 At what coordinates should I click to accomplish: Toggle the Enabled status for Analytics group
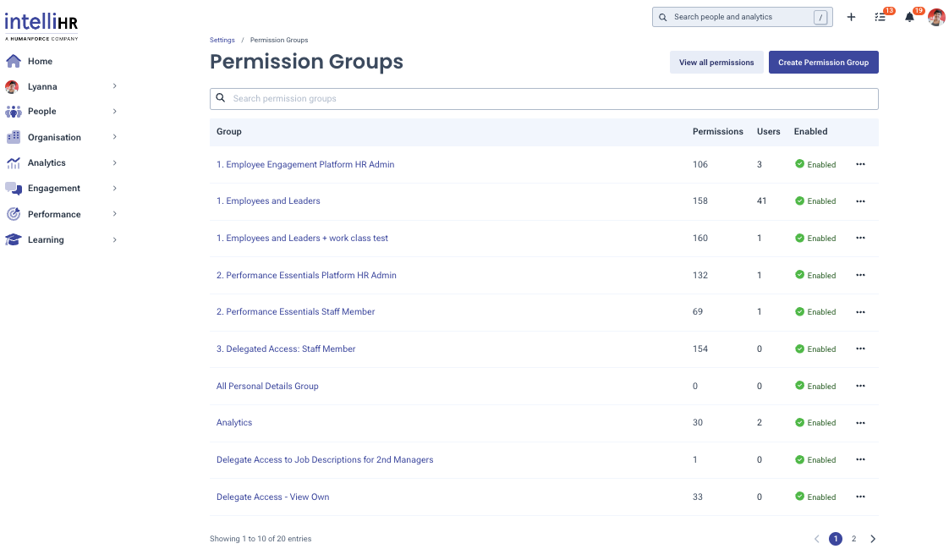815,422
